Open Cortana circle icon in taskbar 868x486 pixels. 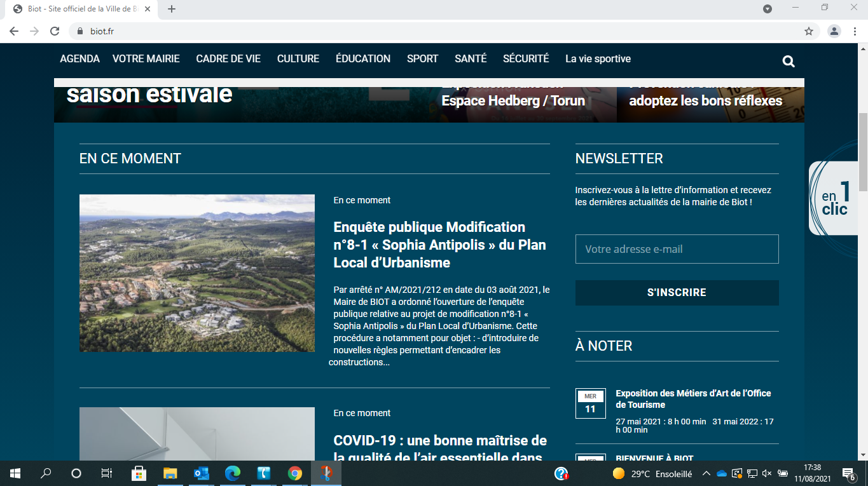76,473
